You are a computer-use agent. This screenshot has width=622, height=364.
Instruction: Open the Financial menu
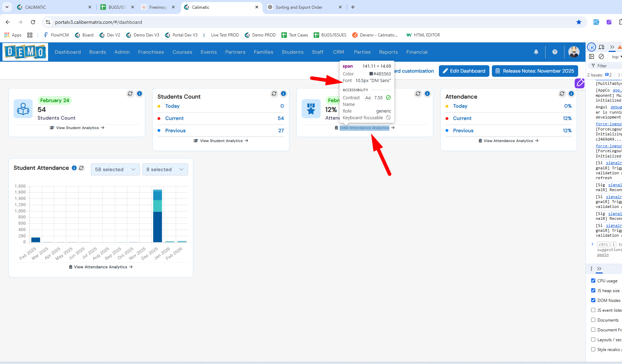[417, 52]
